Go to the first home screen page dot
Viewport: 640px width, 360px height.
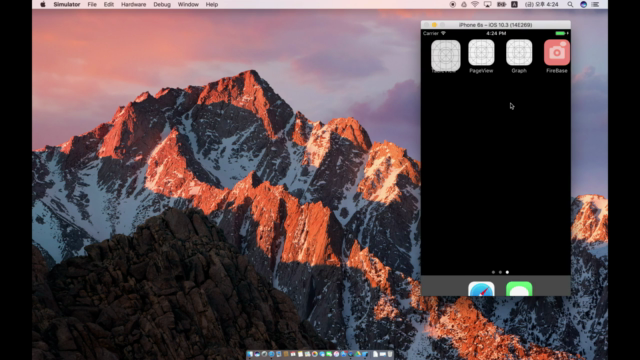[x=493, y=272]
